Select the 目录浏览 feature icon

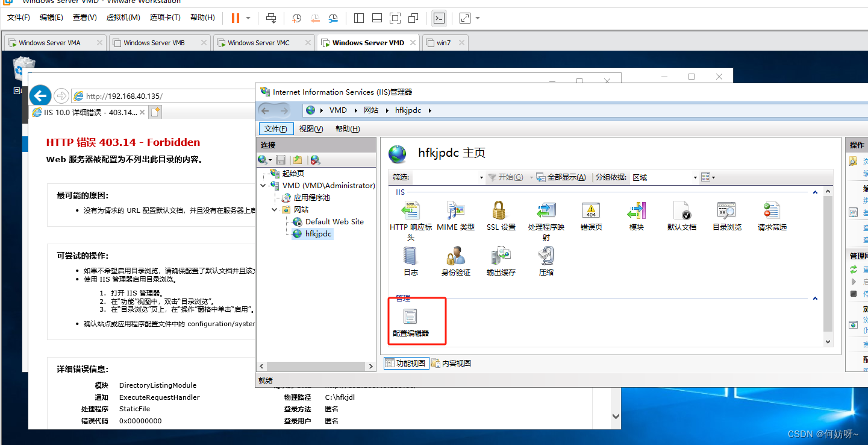click(x=726, y=211)
